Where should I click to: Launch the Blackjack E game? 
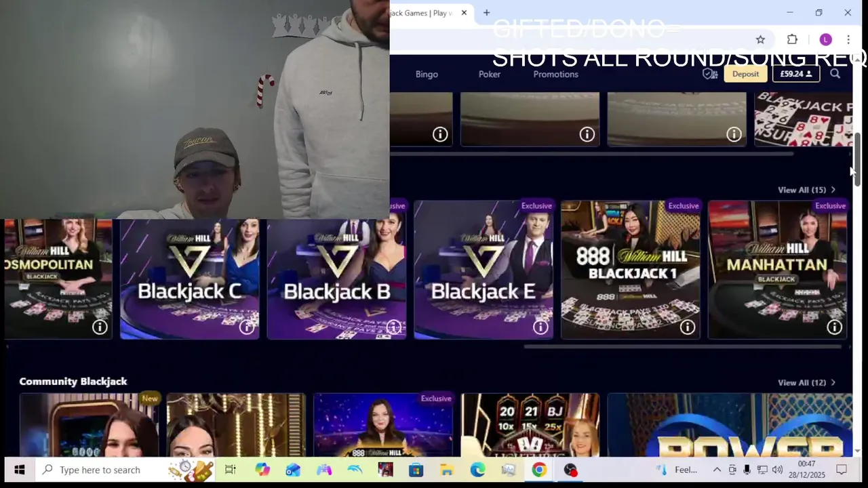[484, 270]
